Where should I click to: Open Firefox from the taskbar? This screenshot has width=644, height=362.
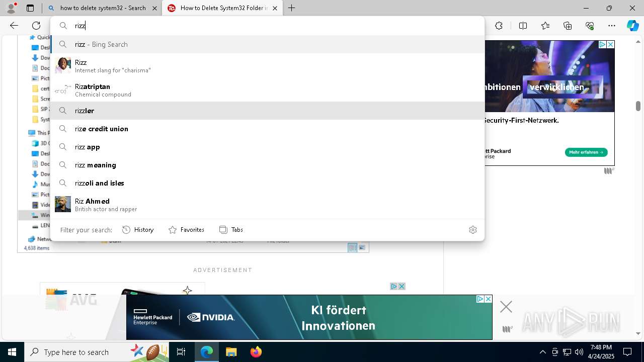coord(256,352)
